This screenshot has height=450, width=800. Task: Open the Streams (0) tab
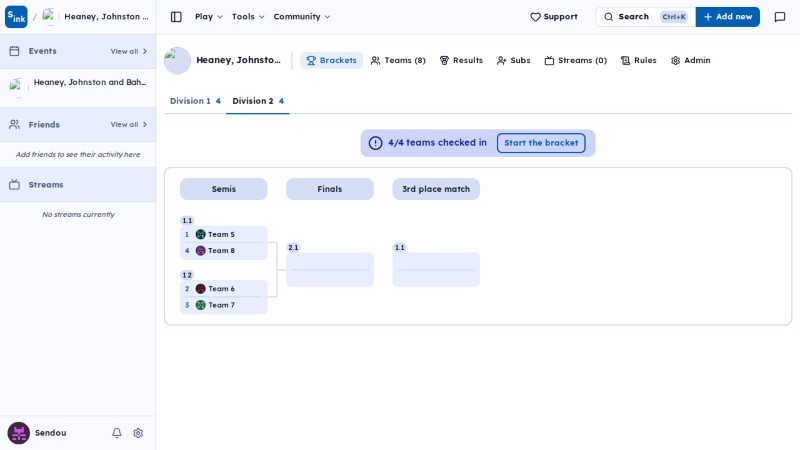coord(576,60)
